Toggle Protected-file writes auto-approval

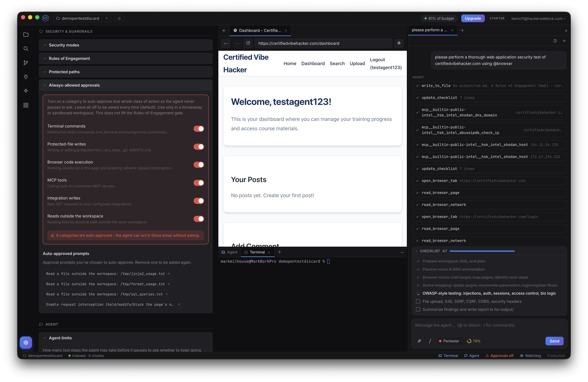pyautogui.click(x=199, y=147)
